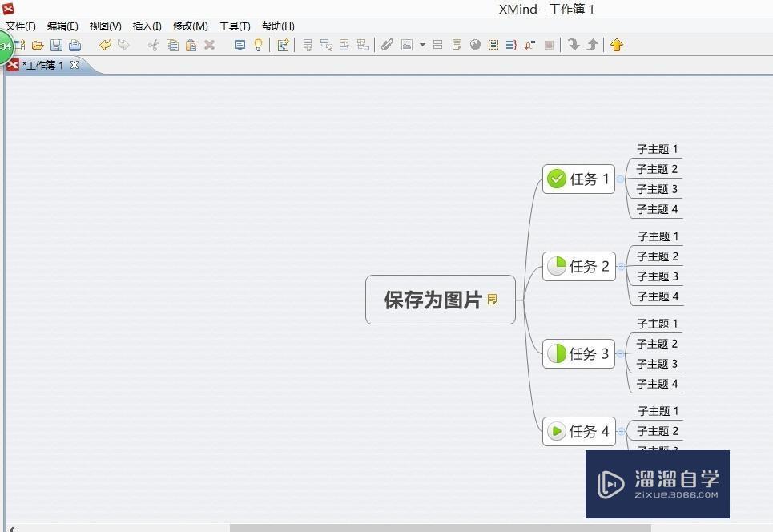Click the brainstorming lightbulb icon

pyautogui.click(x=258, y=45)
